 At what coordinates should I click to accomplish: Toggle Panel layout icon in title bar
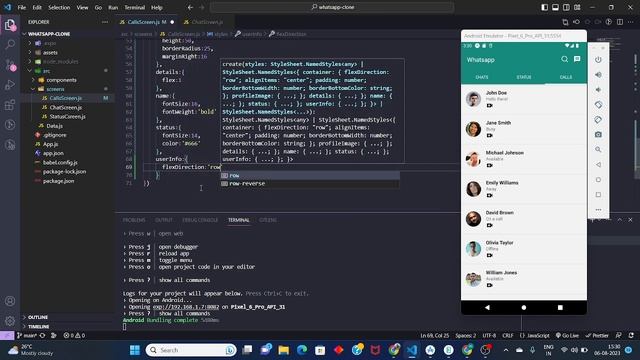click(x=556, y=7)
